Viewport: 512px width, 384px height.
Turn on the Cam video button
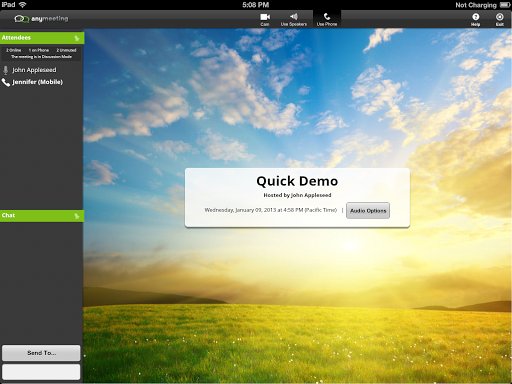click(265, 19)
